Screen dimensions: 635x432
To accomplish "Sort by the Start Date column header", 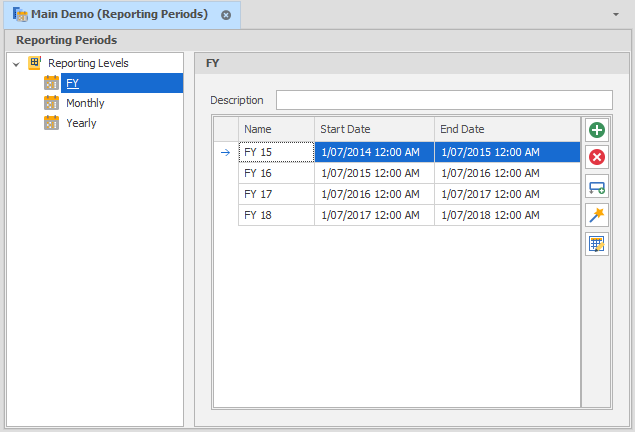I will 374,129.
